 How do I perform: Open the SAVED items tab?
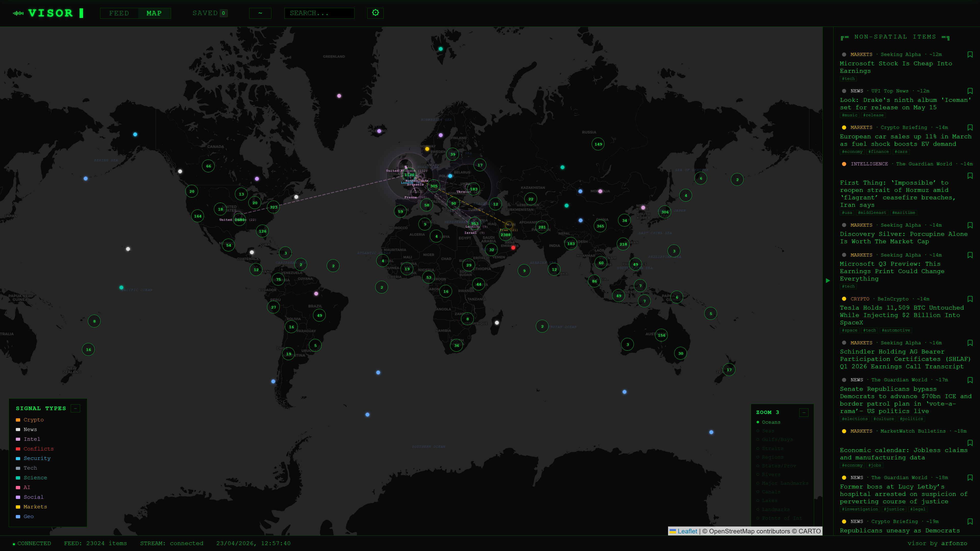(x=210, y=13)
